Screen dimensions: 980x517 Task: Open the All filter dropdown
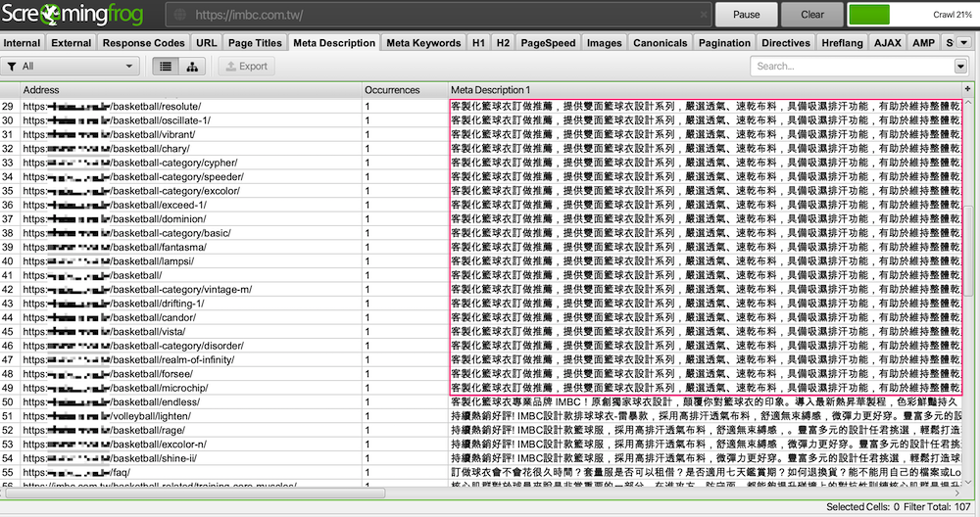click(x=71, y=67)
